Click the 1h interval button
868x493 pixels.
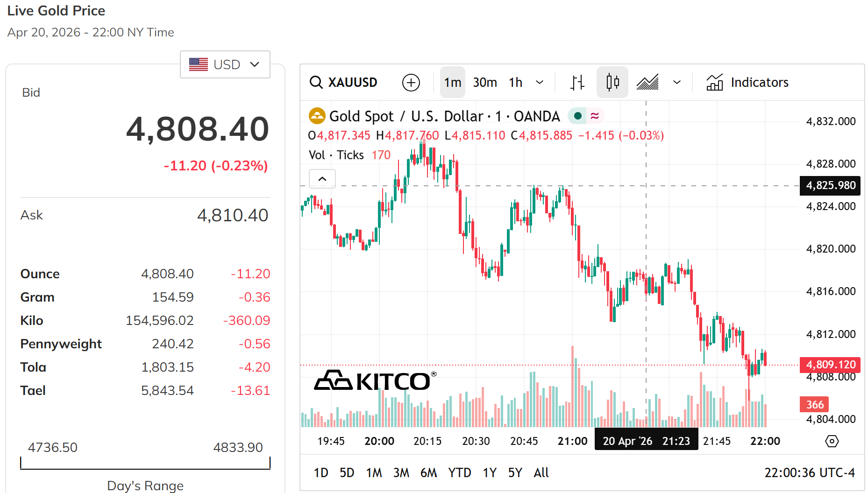[516, 83]
